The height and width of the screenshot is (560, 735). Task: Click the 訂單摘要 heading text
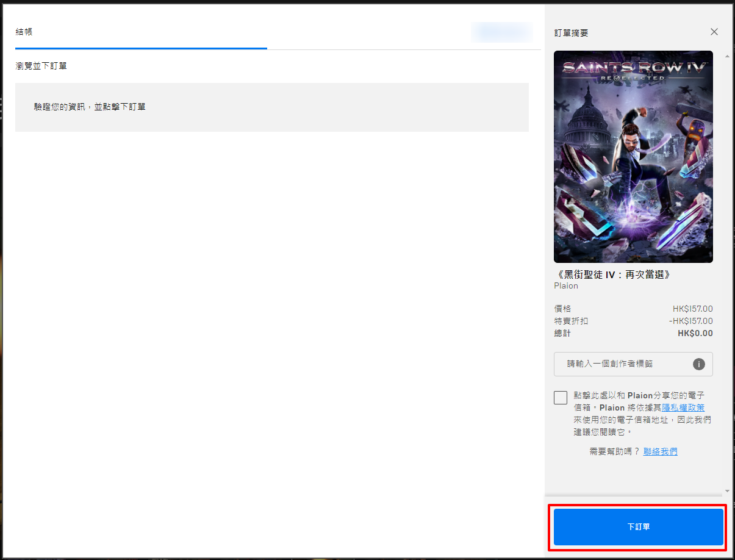click(571, 33)
